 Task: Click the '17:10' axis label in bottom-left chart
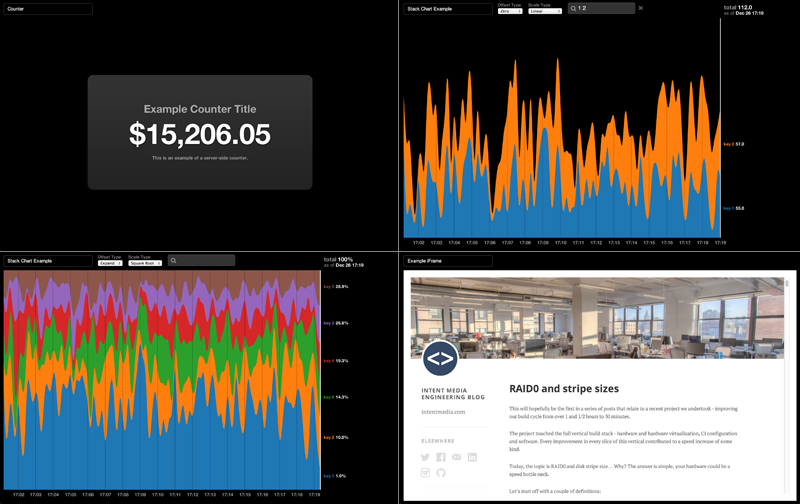point(158,495)
